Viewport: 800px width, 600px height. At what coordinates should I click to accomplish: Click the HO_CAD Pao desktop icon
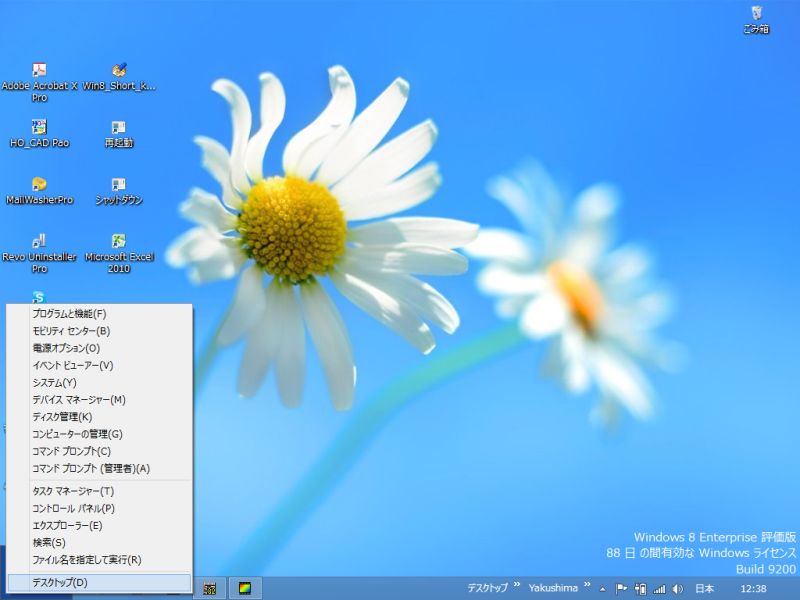pyautogui.click(x=39, y=128)
